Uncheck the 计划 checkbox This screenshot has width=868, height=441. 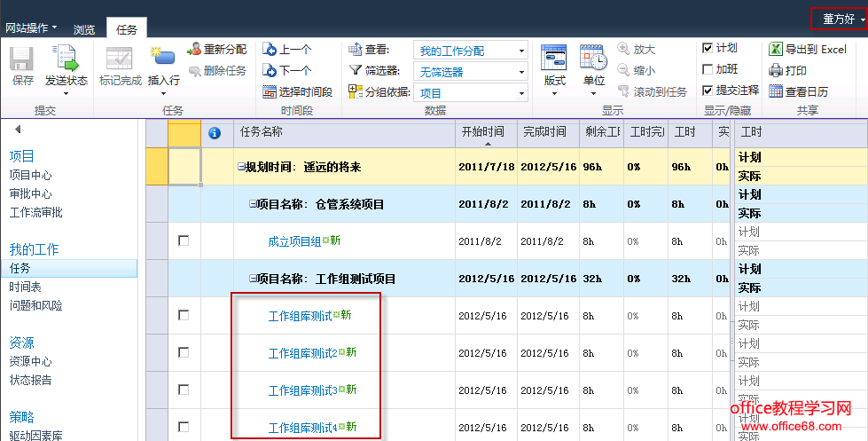(x=708, y=49)
